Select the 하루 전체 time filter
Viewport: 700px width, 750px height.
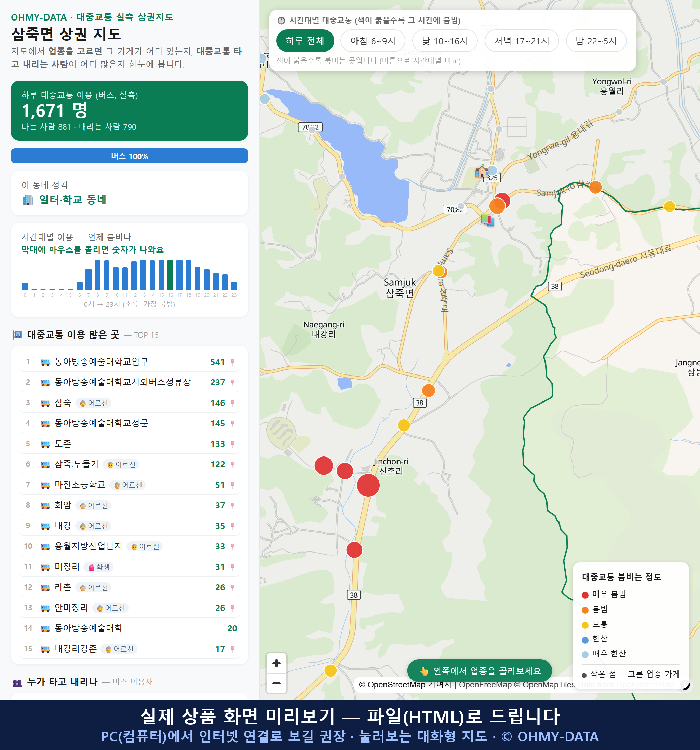point(305,41)
